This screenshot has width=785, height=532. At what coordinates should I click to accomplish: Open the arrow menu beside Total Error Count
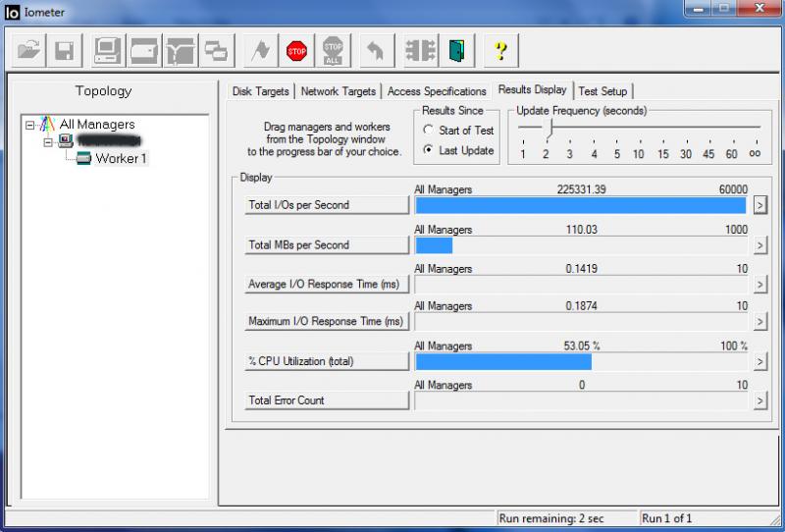tap(759, 400)
